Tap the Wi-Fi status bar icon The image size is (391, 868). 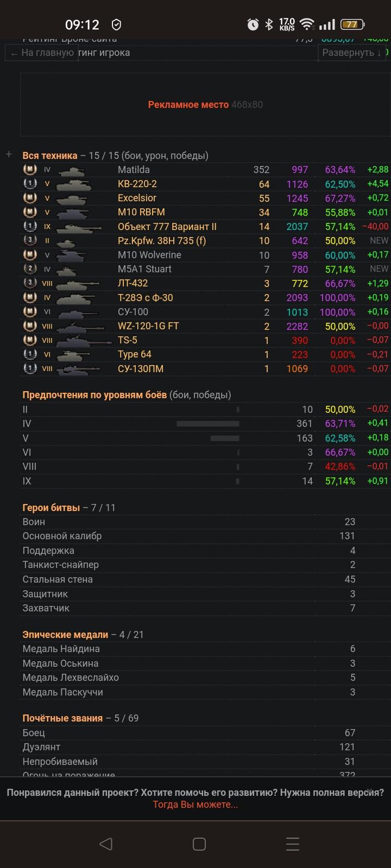click(x=307, y=24)
